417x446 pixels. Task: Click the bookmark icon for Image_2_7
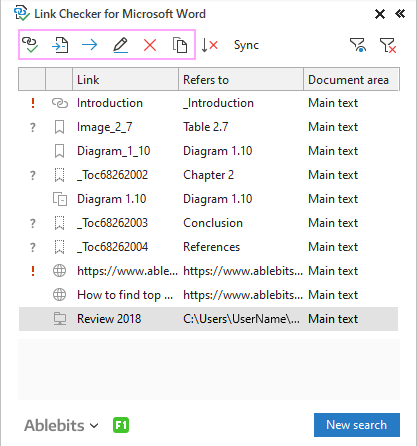[x=59, y=127]
